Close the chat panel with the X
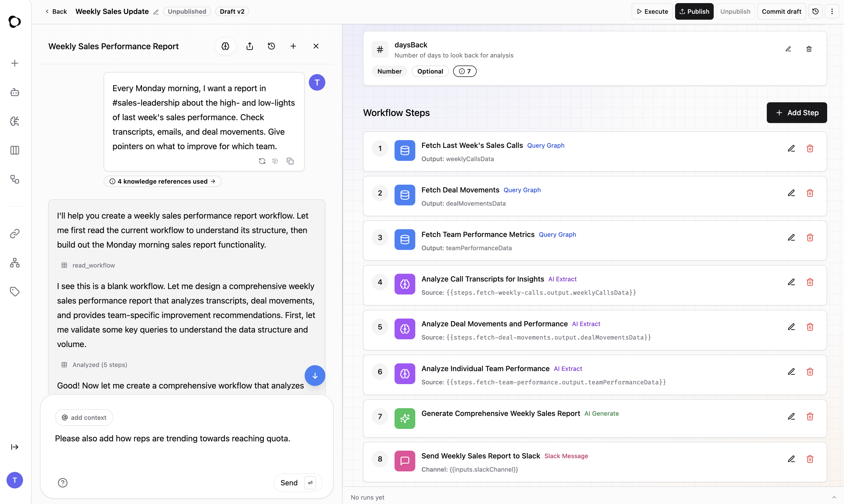The image size is (844, 504). (x=316, y=46)
